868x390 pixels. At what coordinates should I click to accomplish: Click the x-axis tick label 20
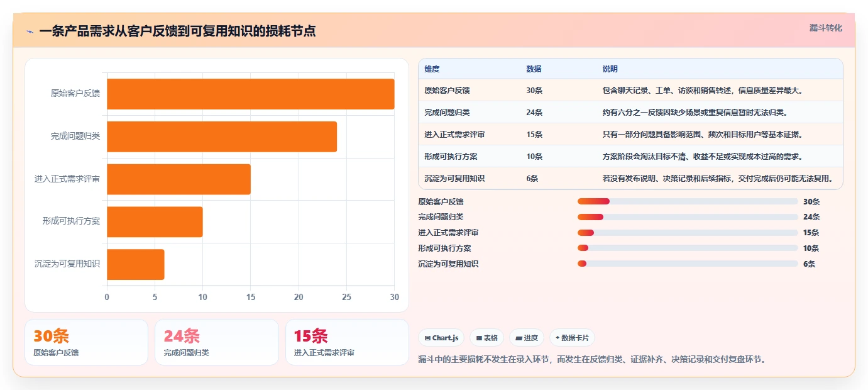point(299,297)
